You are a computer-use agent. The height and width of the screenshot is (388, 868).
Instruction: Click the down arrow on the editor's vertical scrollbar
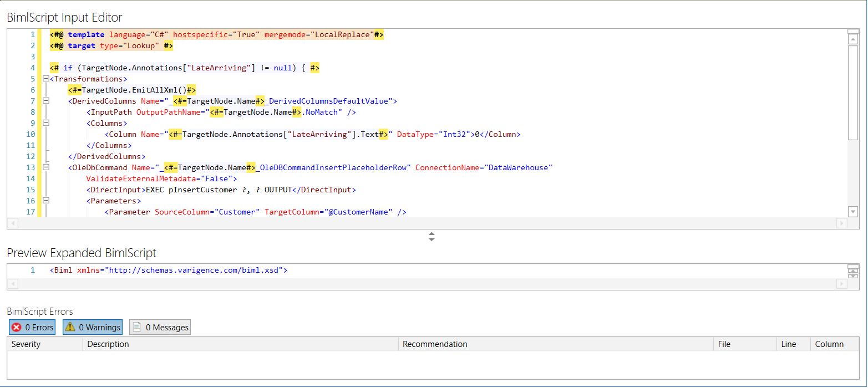click(853, 211)
